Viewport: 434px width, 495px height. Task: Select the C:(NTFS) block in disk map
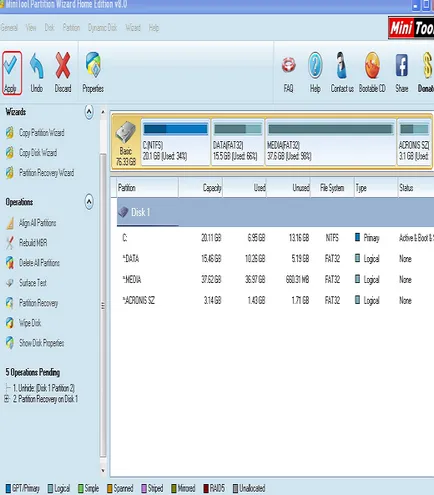175,142
